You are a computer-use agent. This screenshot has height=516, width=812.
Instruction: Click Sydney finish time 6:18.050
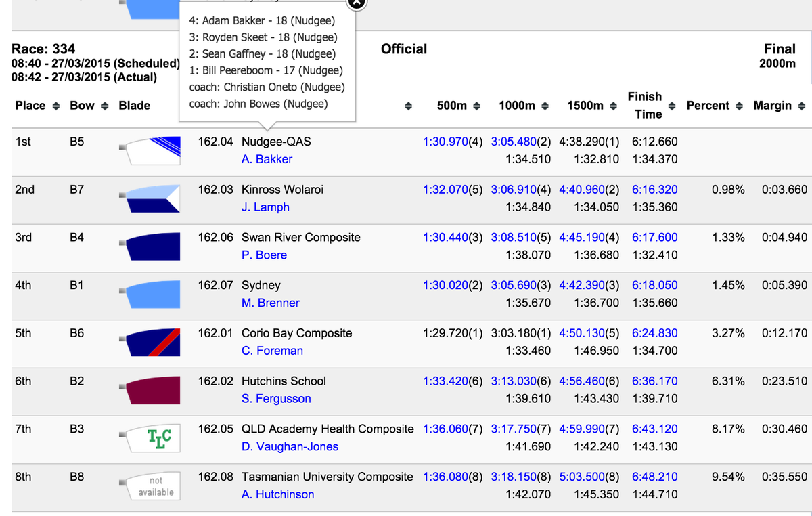[654, 285]
